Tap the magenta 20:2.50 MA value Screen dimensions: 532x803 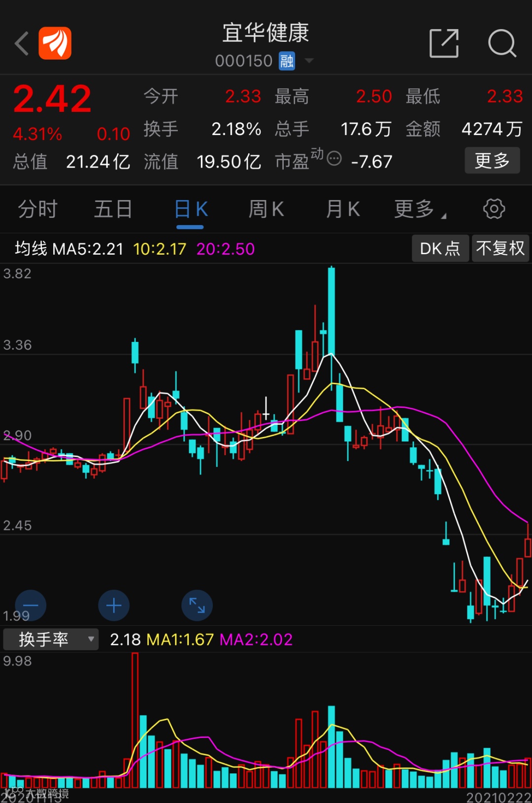pos(226,249)
